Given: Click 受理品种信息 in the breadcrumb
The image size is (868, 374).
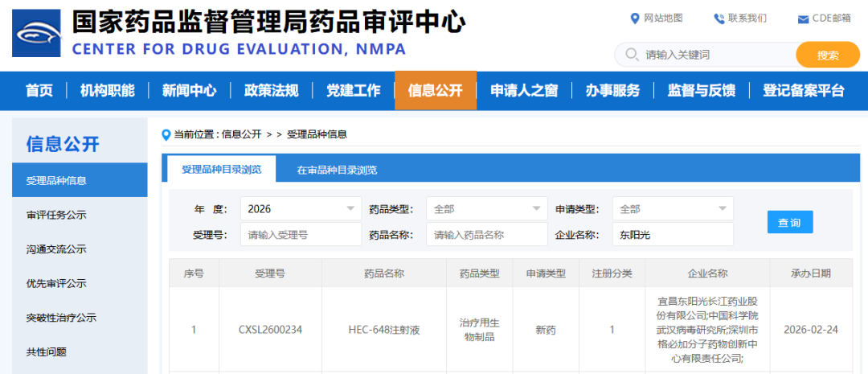Looking at the screenshot, I should pos(317,134).
